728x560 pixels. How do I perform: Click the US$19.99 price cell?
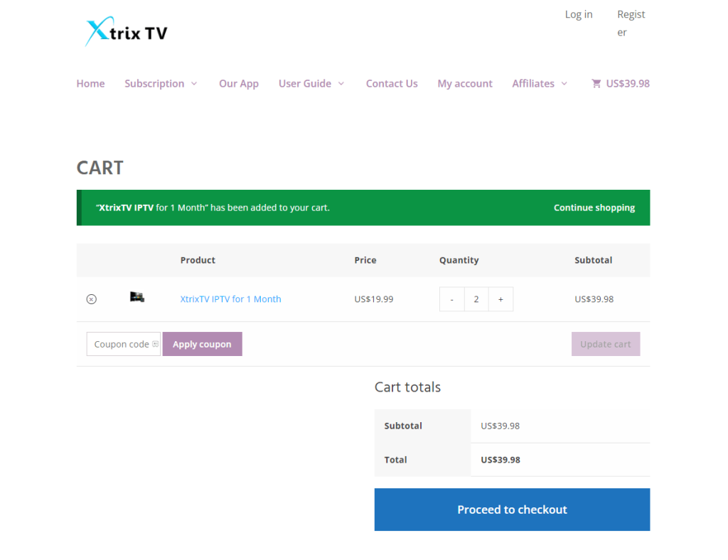[x=374, y=299]
